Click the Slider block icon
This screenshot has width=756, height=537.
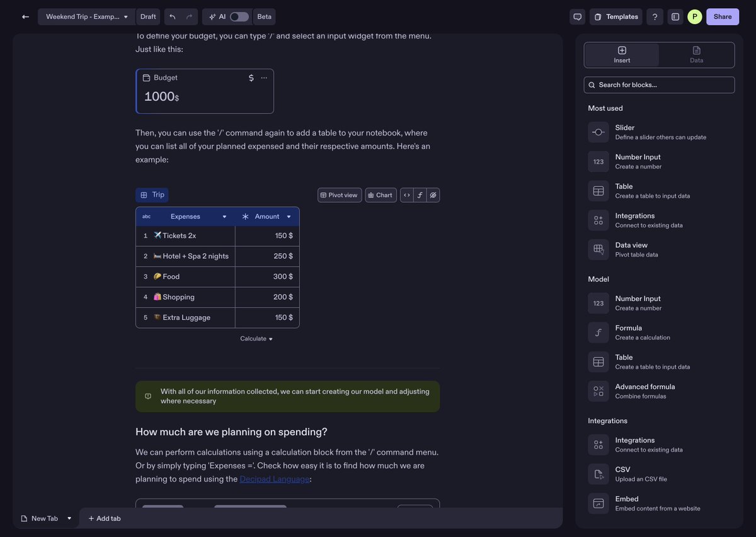tap(598, 132)
